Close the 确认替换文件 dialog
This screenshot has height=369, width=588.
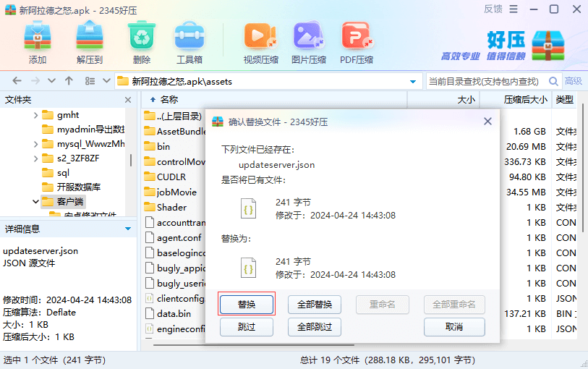[x=487, y=121]
